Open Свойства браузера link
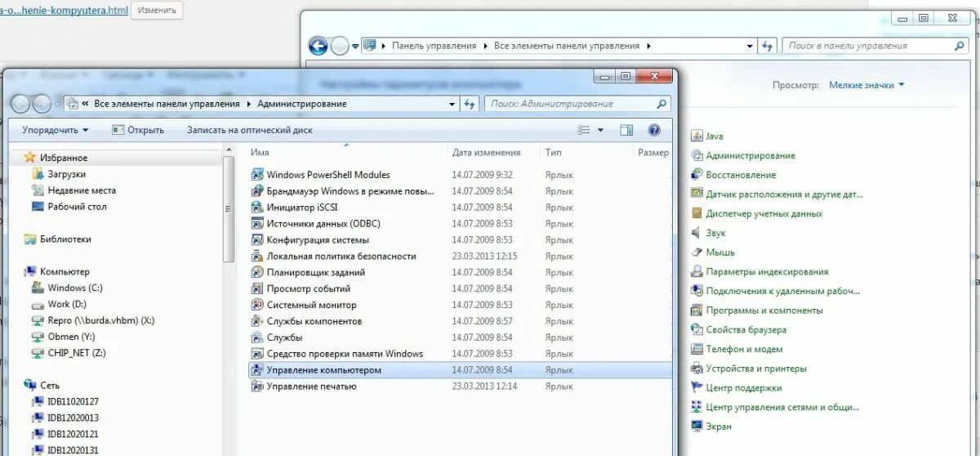 pyautogui.click(x=746, y=330)
